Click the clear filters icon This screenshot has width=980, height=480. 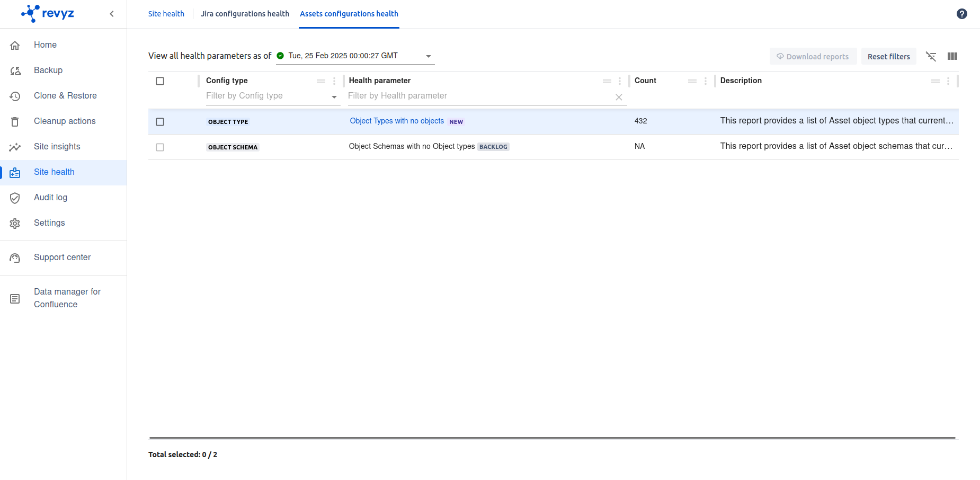coord(931,56)
